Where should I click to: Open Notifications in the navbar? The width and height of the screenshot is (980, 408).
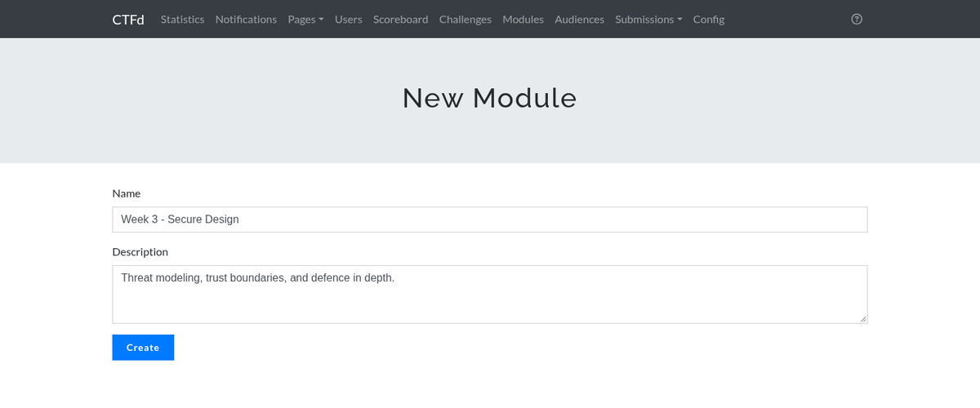[x=246, y=19]
